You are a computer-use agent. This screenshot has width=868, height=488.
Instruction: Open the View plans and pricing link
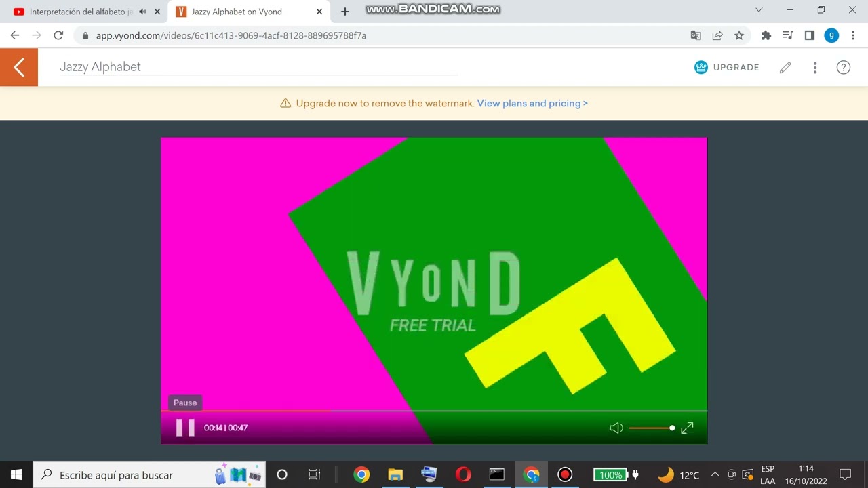[x=532, y=103]
